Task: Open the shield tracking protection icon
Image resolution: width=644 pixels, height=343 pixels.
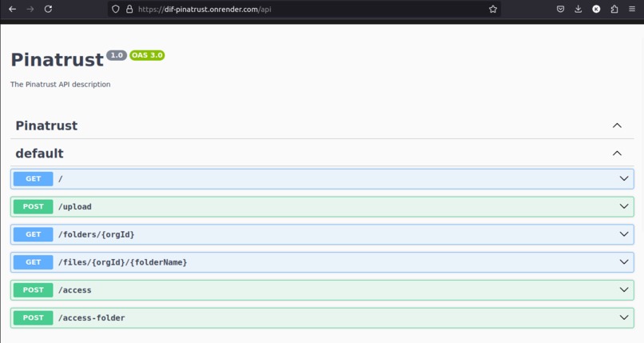Action: coord(116,9)
